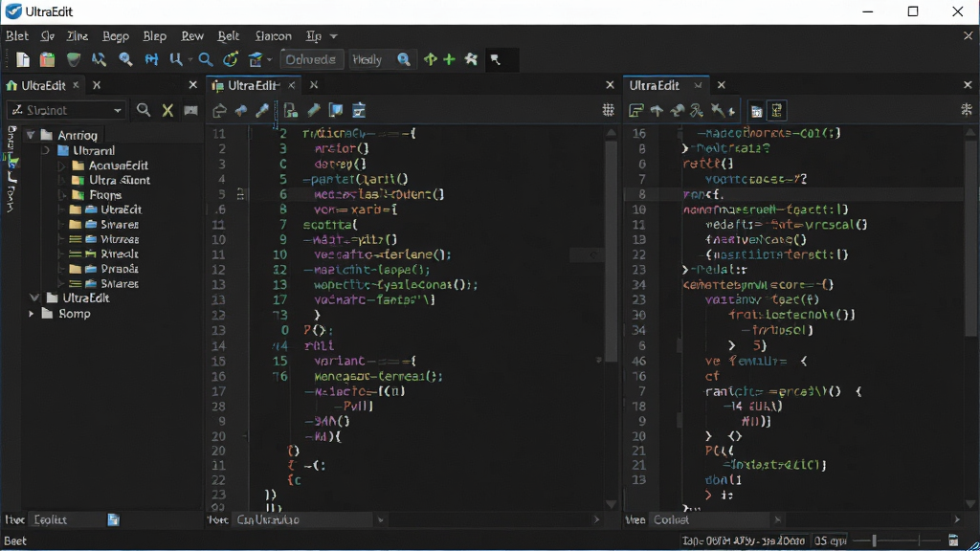
Task: Expand the Utraml folder arrow
Action: 46,150
